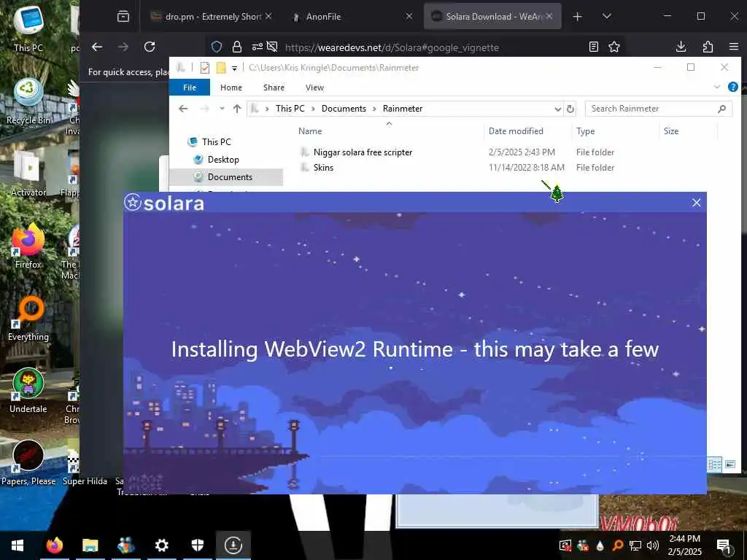Bookmark page with star icon
The image size is (747, 560).
tap(614, 47)
